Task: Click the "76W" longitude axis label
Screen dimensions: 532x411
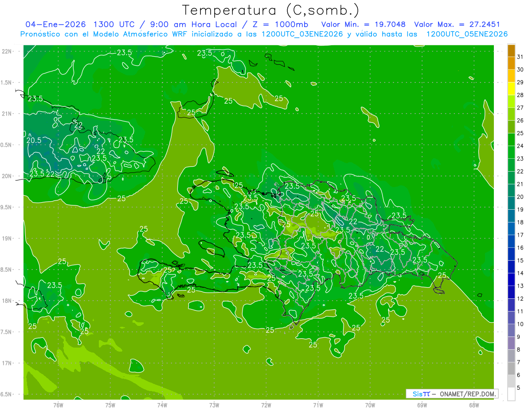Action: click(58, 405)
